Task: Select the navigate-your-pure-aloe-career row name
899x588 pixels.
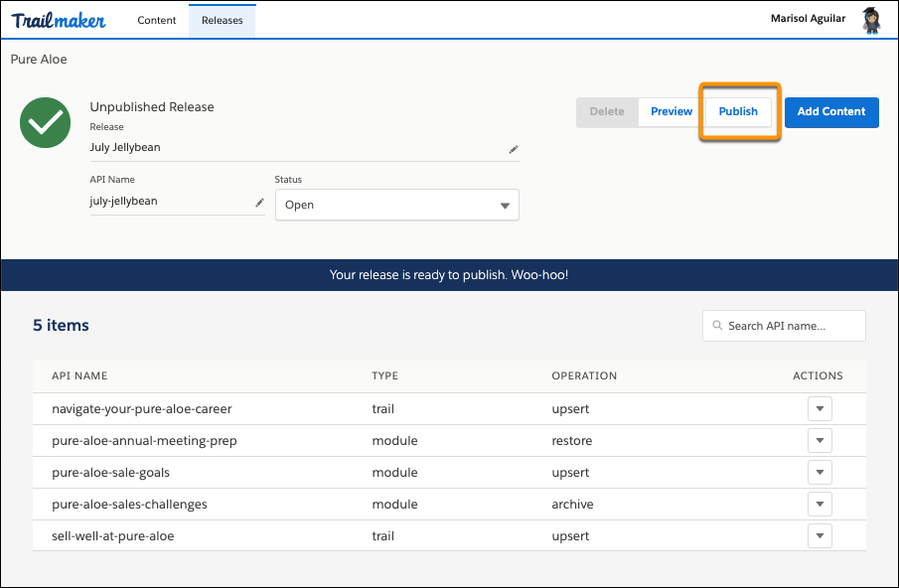Action: tap(142, 408)
